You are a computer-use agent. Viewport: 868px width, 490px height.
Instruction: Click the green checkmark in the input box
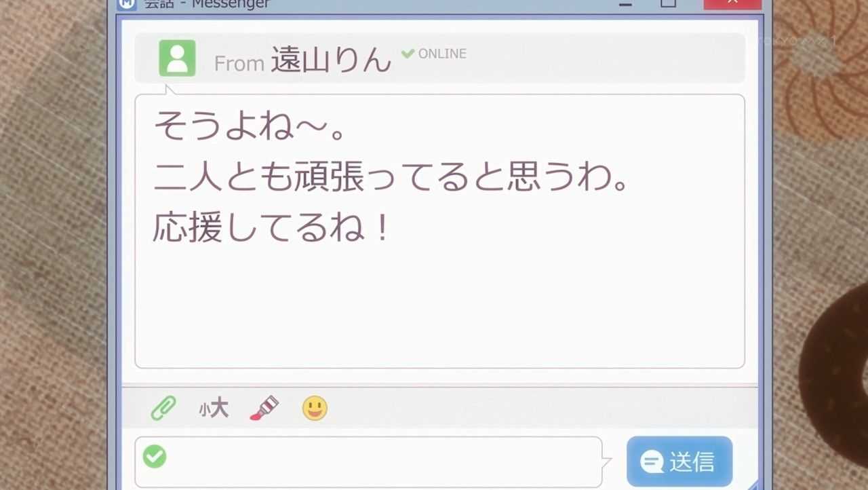pyautogui.click(x=155, y=456)
